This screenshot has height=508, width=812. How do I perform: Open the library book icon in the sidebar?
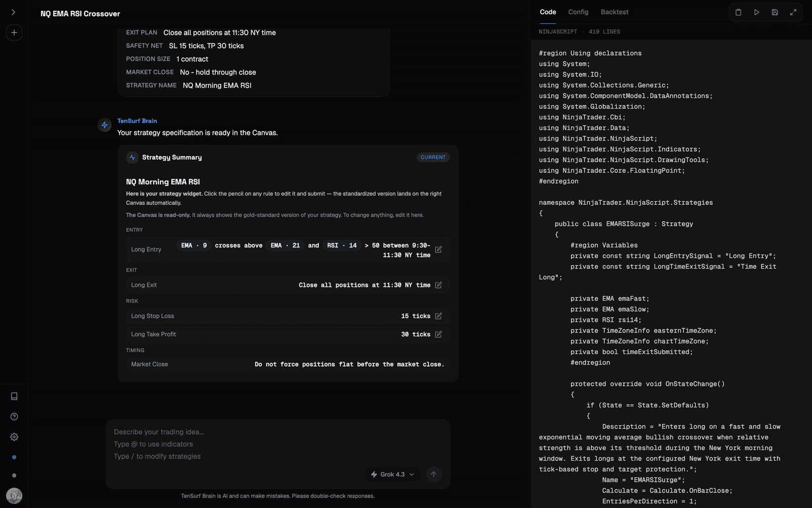(x=14, y=396)
